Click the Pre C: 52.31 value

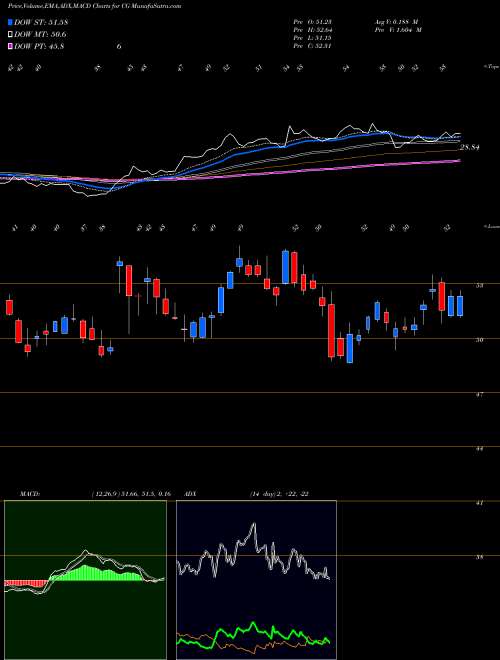tap(312, 46)
